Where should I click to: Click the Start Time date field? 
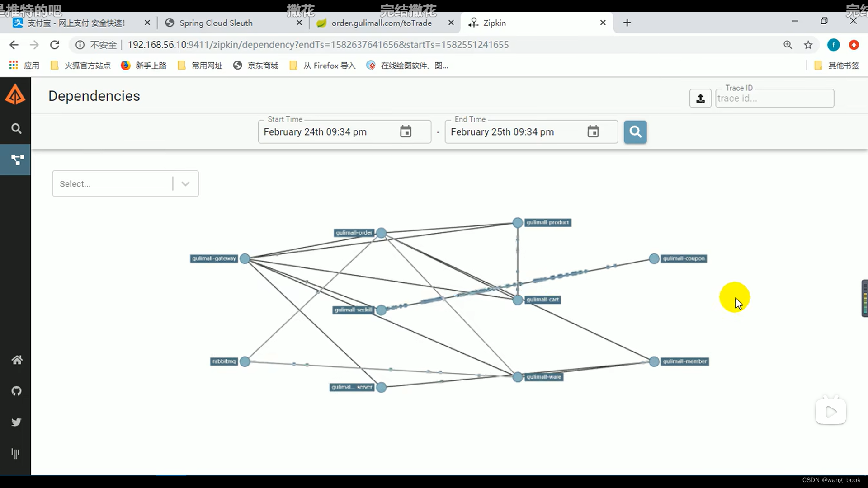tap(344, 132)
